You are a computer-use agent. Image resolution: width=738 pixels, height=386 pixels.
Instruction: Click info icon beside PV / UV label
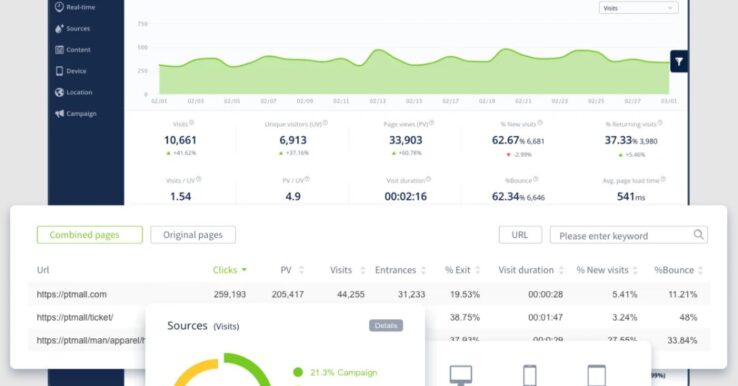point(307,179)
